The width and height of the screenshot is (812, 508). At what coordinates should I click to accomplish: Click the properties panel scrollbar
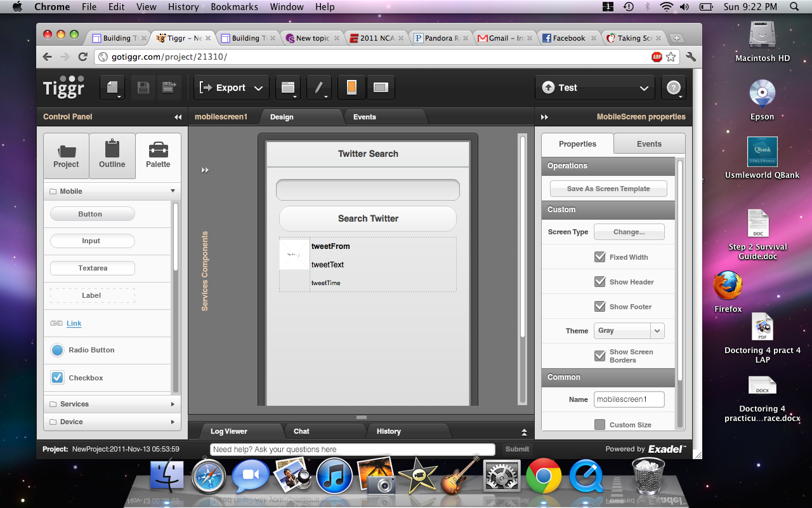(x=680, y=270)
